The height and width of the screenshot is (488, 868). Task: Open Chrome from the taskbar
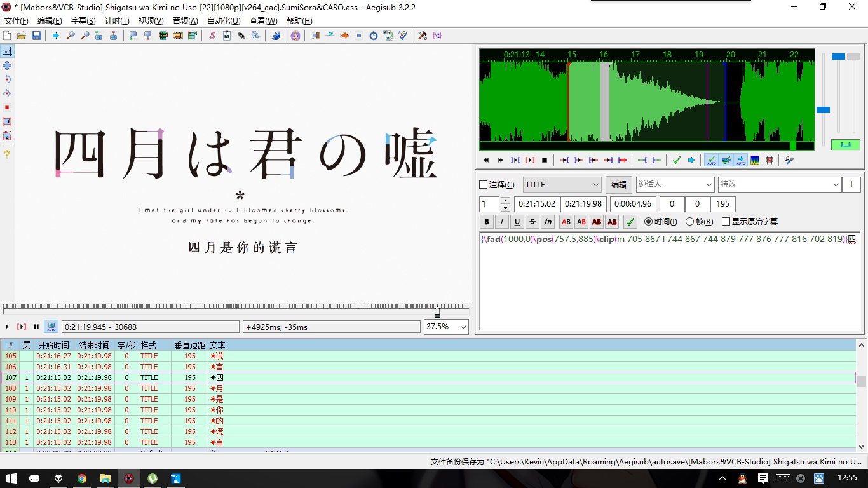pos(82,478)
